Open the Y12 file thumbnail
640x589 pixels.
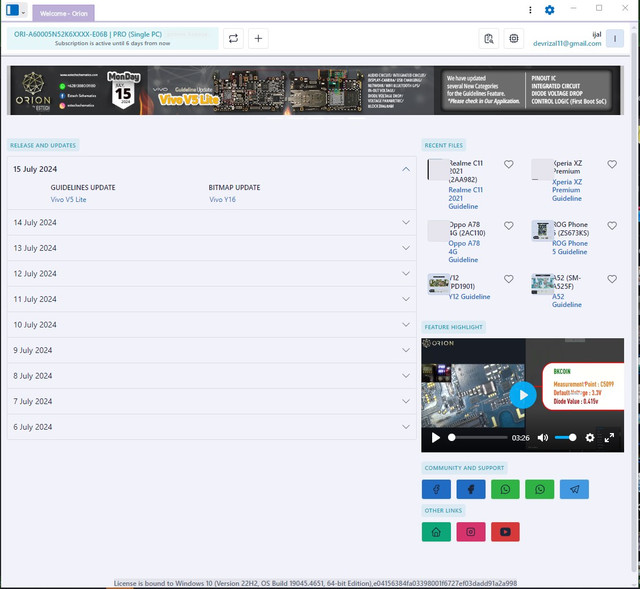[438, 284]
